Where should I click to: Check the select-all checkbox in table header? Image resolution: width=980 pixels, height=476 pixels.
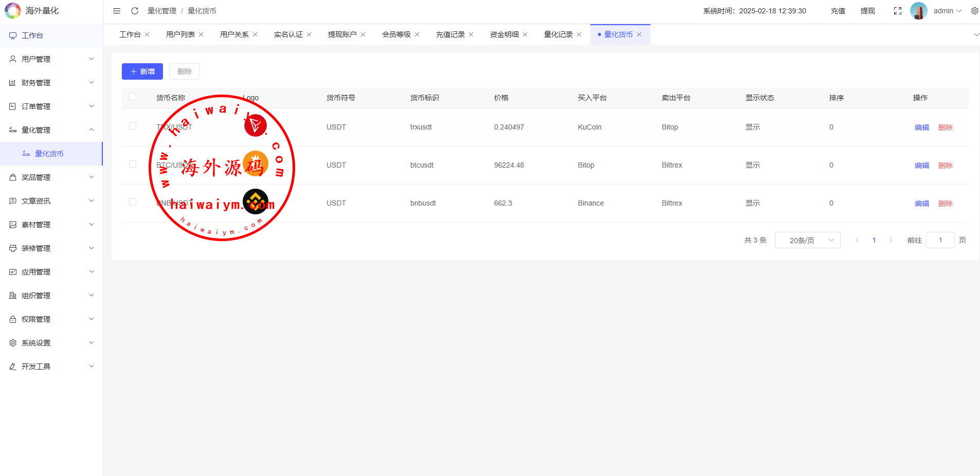[133, 97]
